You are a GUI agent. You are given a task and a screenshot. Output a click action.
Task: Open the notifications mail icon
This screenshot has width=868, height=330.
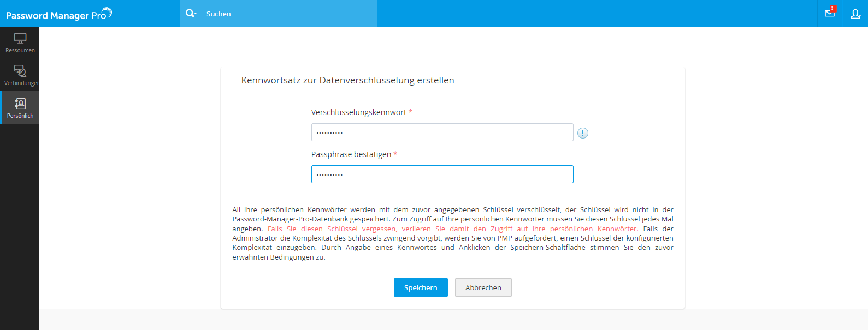830,13
